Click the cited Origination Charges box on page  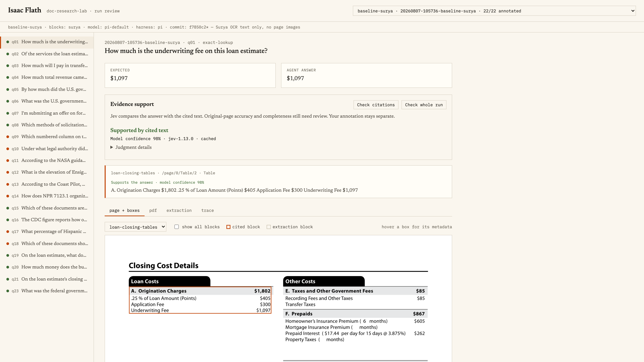[x=200, y=300]
